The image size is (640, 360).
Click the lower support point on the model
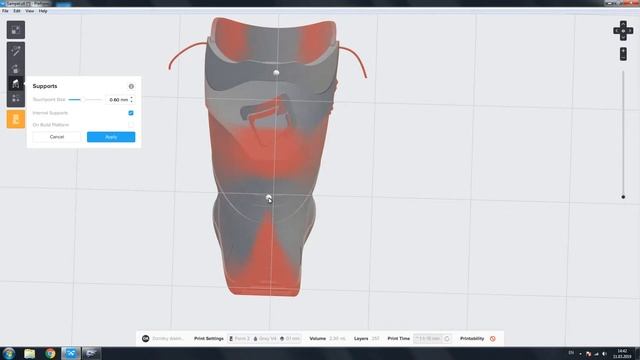pyautogui.click(x=269, y=198)
